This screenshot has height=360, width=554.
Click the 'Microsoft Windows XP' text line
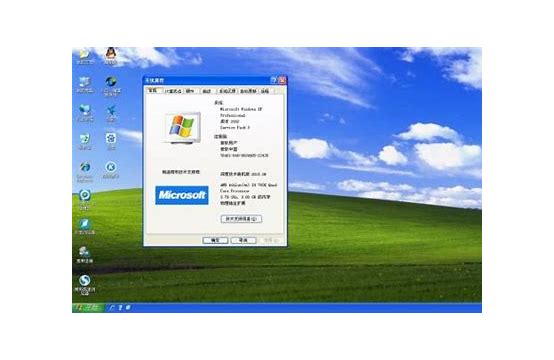pyautogui.click(x=241, y=110)
